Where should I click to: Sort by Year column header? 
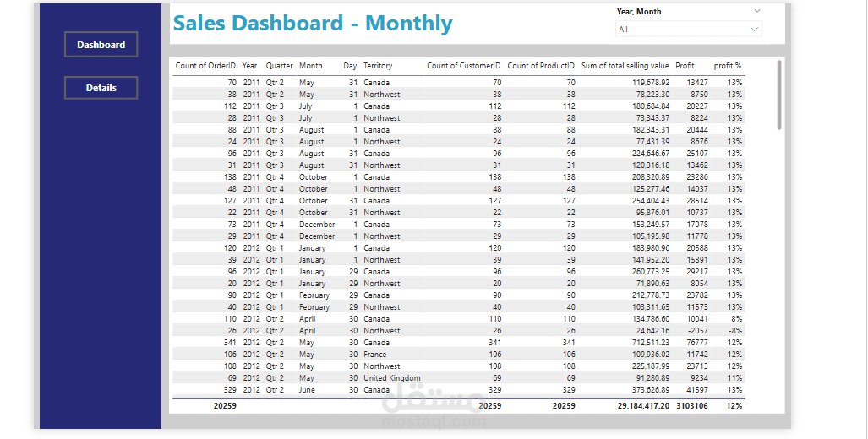[249, 66]
